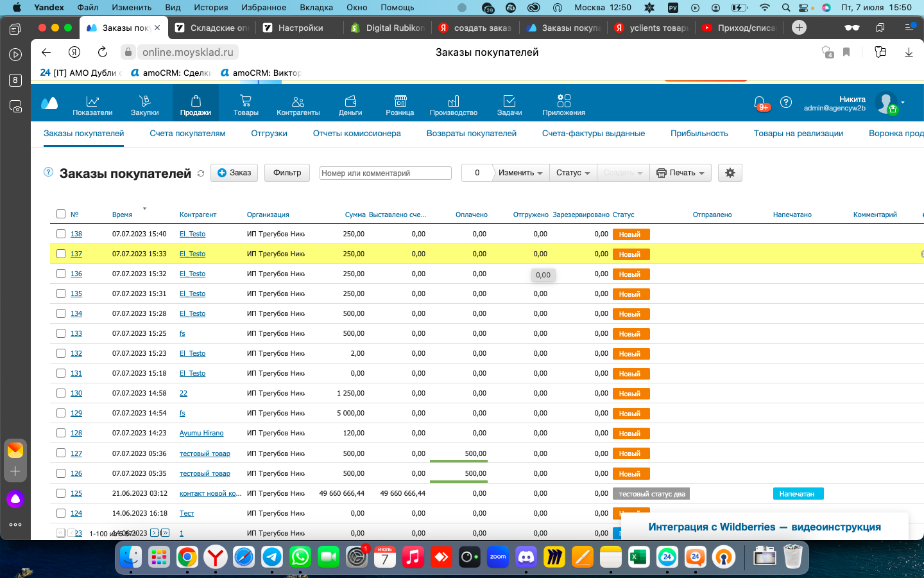Tick the checkbox for order 138

(x=61, y=234)
